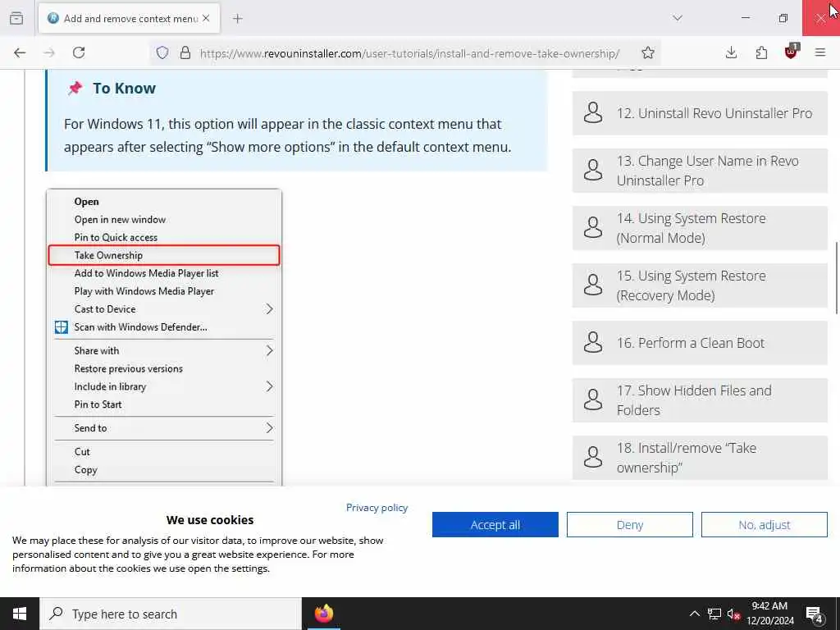The width and height of the screenshot is (840, 630).
Task: Click the page vertical scrollbar thumb
Action: (837, 277)
